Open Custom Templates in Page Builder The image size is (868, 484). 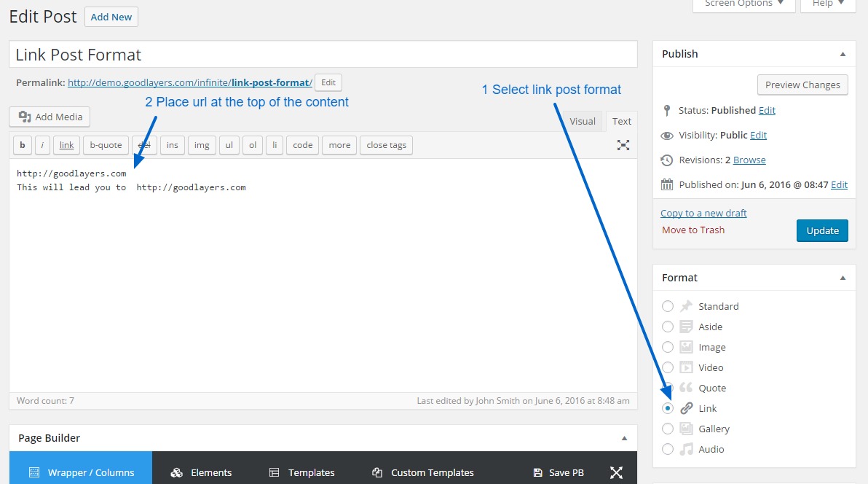[422, 472]
